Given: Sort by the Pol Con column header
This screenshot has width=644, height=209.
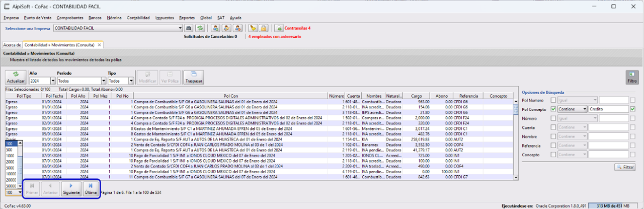Looking at the screenshot, I should [231, 95].
